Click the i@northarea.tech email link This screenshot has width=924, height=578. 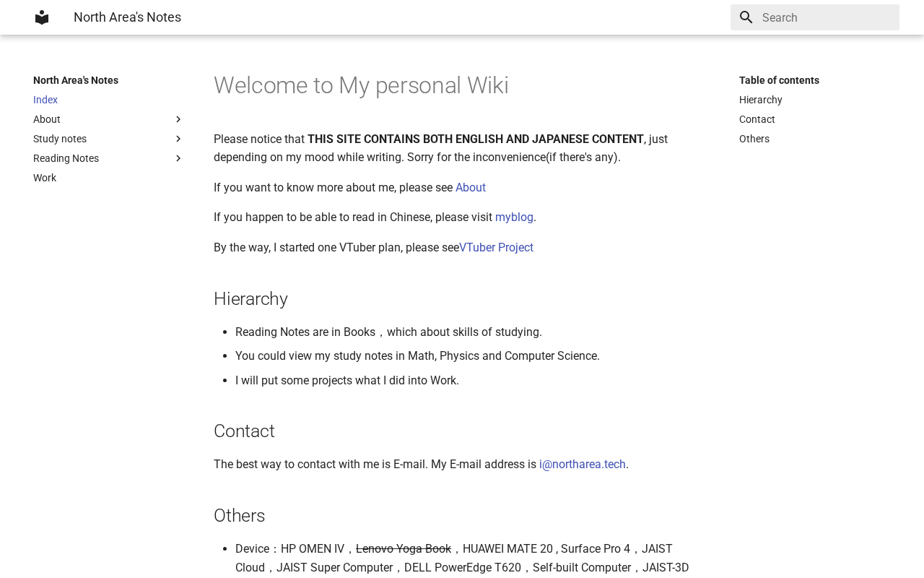tap(583, 465)
